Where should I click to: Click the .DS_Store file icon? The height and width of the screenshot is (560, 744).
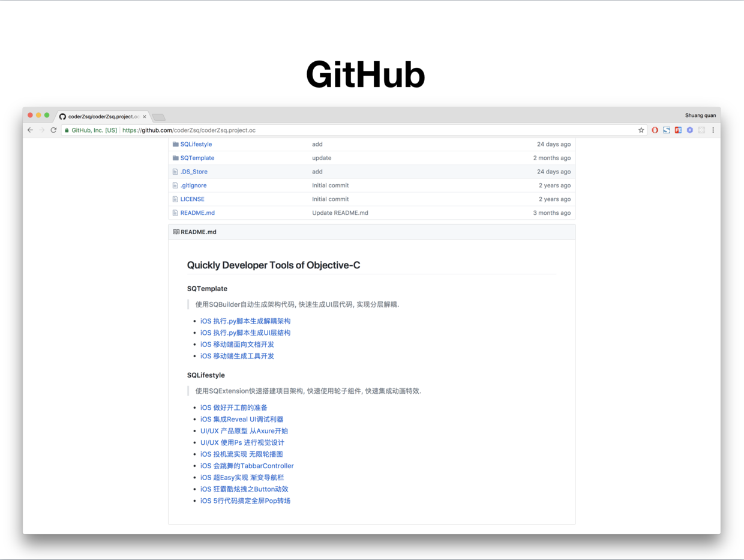point(175,172)
